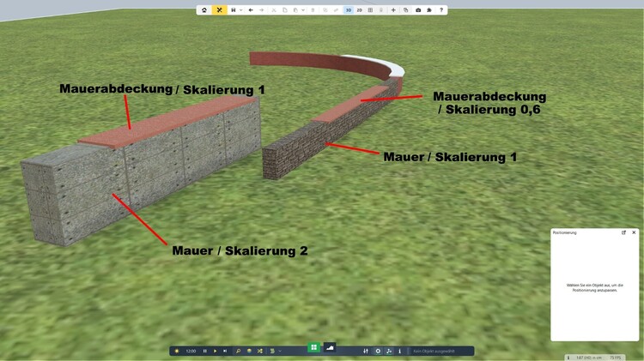Open help with the question mark icon
This screenshot has height=361, width=644.
(x=441, y=9)
